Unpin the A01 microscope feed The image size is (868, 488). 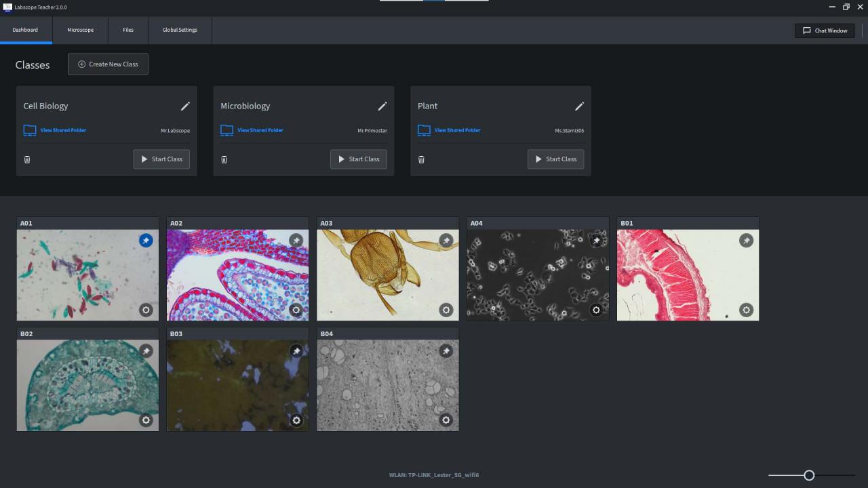(146, 240)
